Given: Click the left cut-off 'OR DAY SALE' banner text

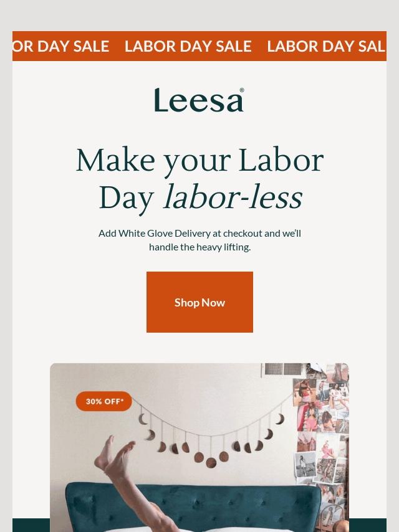Looking at the screenshot, I should click(60, 46).
